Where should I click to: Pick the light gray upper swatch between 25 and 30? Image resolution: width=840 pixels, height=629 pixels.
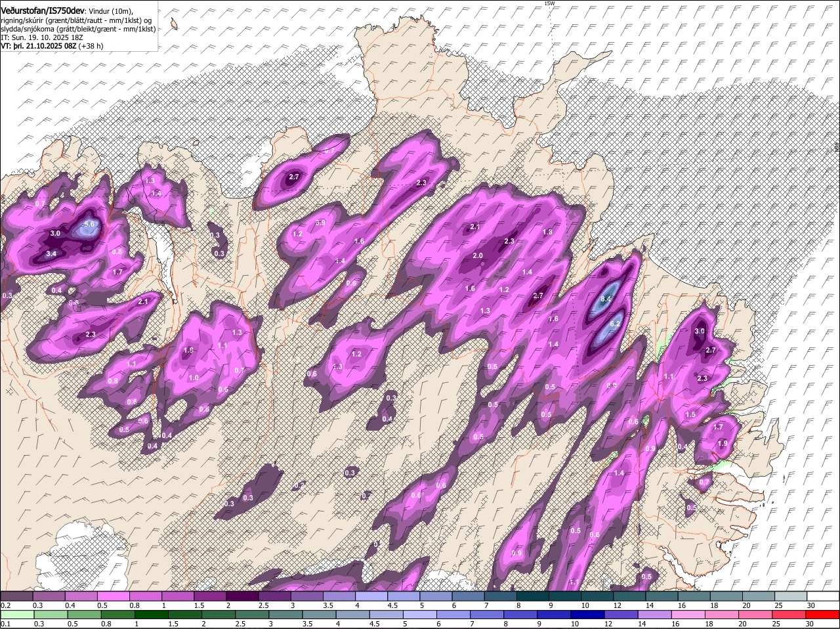pos(791,596)
